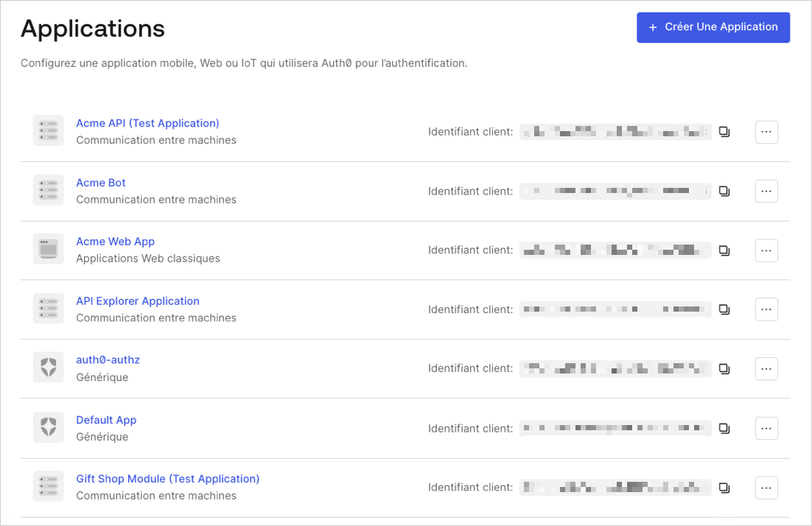
Task: Click the Créer Une Application button
Action: click(713, 27)
